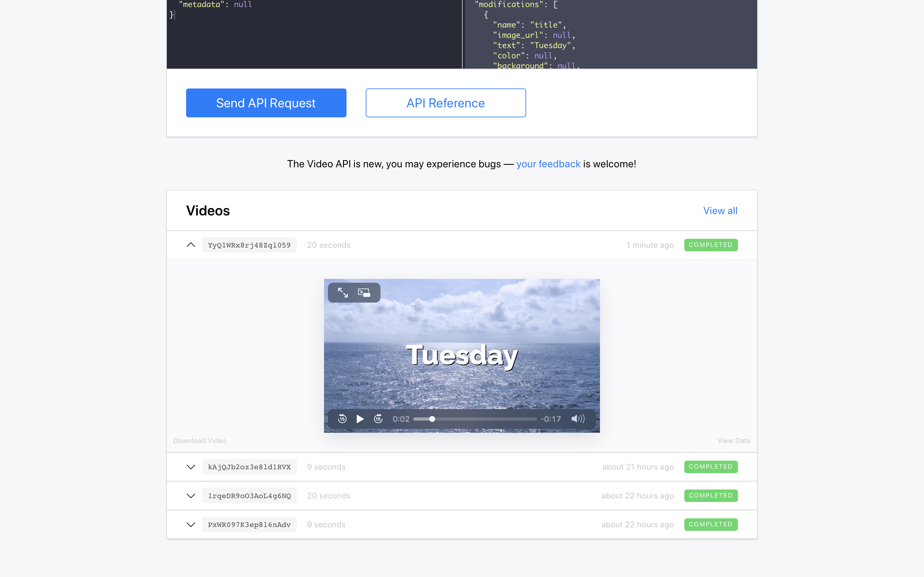Expand the PxWR097K3ep8l6nAdv video row
This screenshot has height=577, width=924.
click(191, 525)
